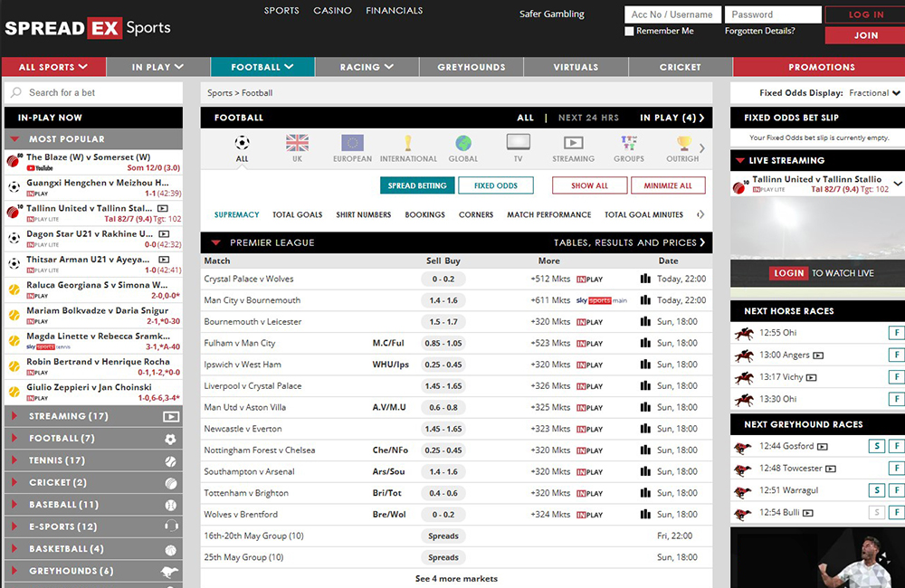Toggle F bet type for 12:54 Bulli
This screenshot has width=905, height=588.
(896, 512)
